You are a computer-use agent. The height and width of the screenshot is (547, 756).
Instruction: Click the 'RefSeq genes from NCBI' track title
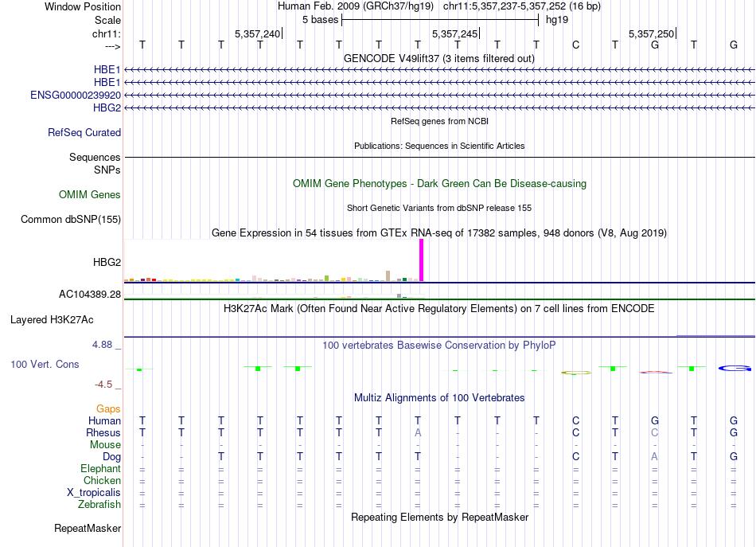click(x=440, y=121)
